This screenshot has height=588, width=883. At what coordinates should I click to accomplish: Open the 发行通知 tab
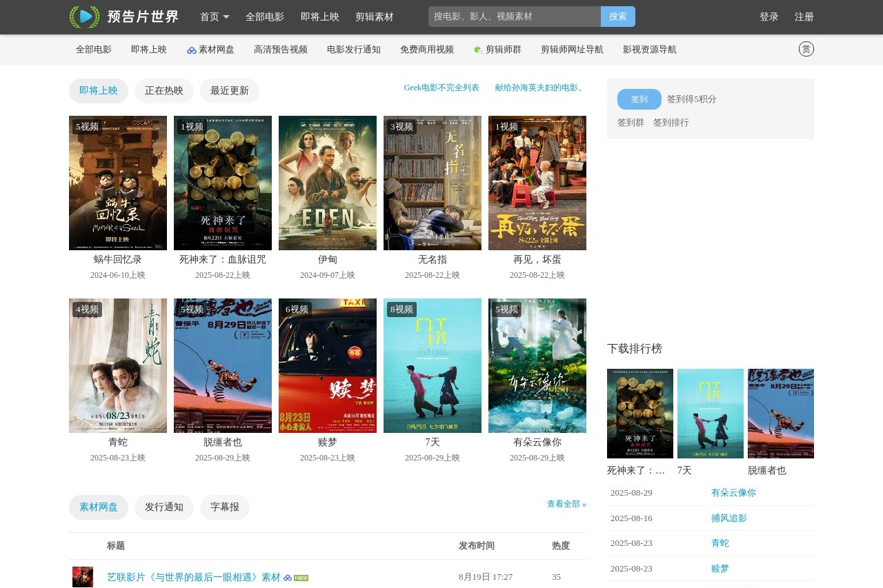point(164,507)
